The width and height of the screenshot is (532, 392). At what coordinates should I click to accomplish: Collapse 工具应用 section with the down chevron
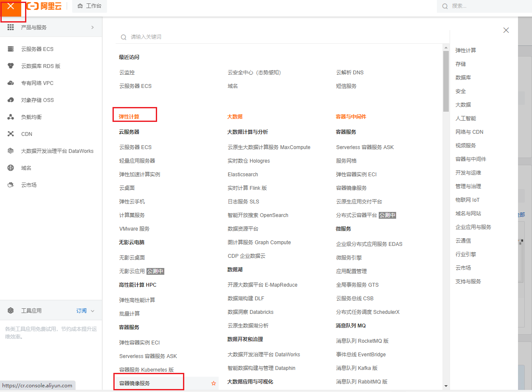pos(93,311)
